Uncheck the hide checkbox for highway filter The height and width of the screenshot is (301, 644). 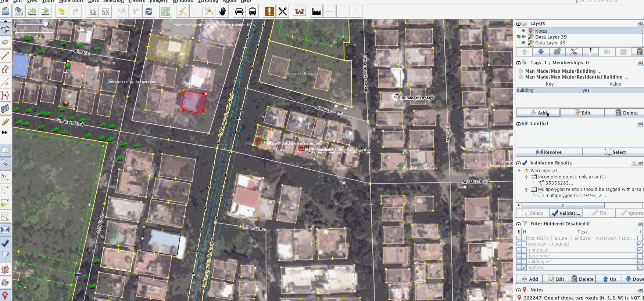[525, 268]
